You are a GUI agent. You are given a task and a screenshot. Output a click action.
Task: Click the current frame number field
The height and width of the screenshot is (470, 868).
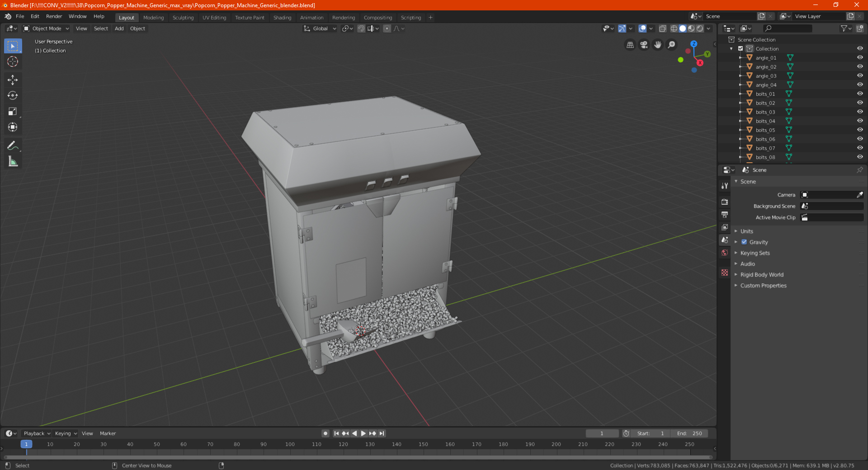(x=602, y=433)
